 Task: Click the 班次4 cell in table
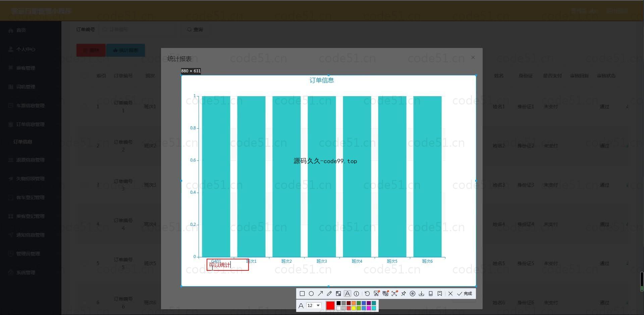pyautogui.click(x=150, y=224)
